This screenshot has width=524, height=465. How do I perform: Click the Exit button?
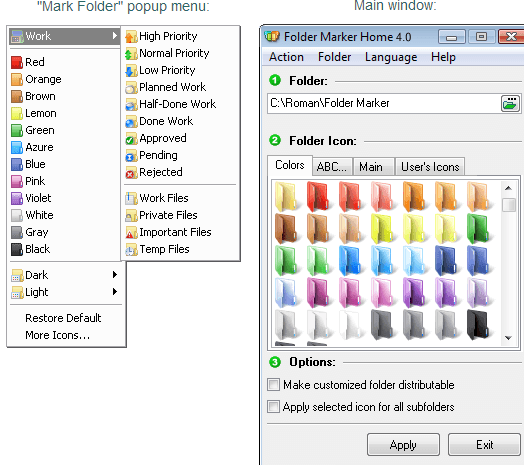tap(484, 445)
